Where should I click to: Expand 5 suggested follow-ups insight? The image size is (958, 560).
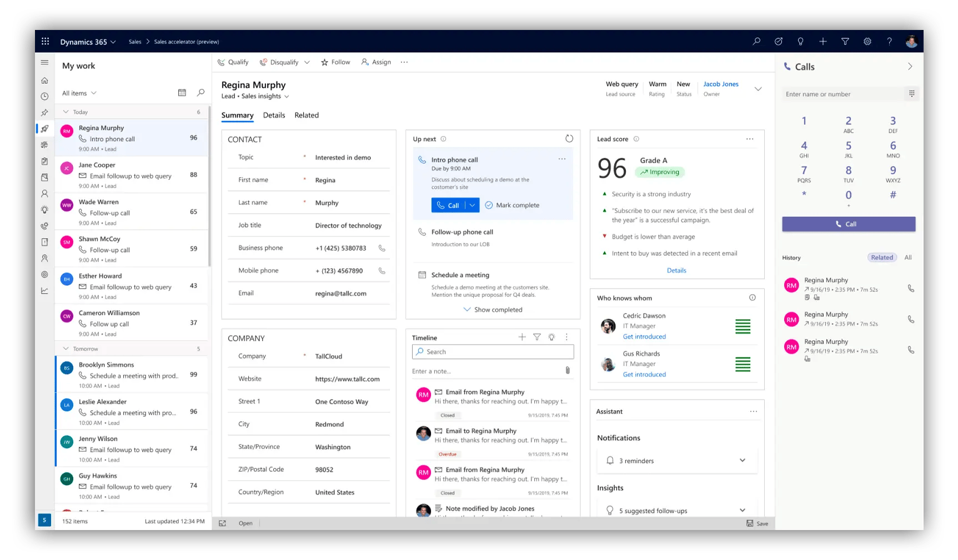pyautogui.click(x=743, y=511)
